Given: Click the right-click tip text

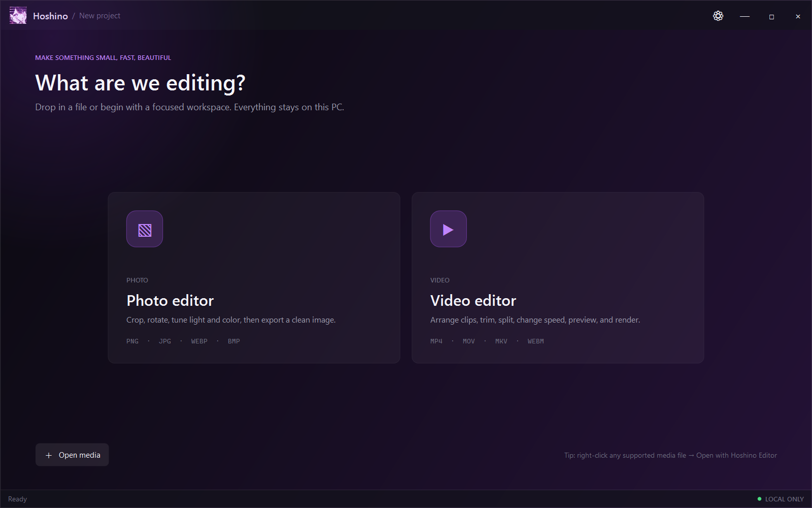Looking at the screenshot, I should coord(670,455).
